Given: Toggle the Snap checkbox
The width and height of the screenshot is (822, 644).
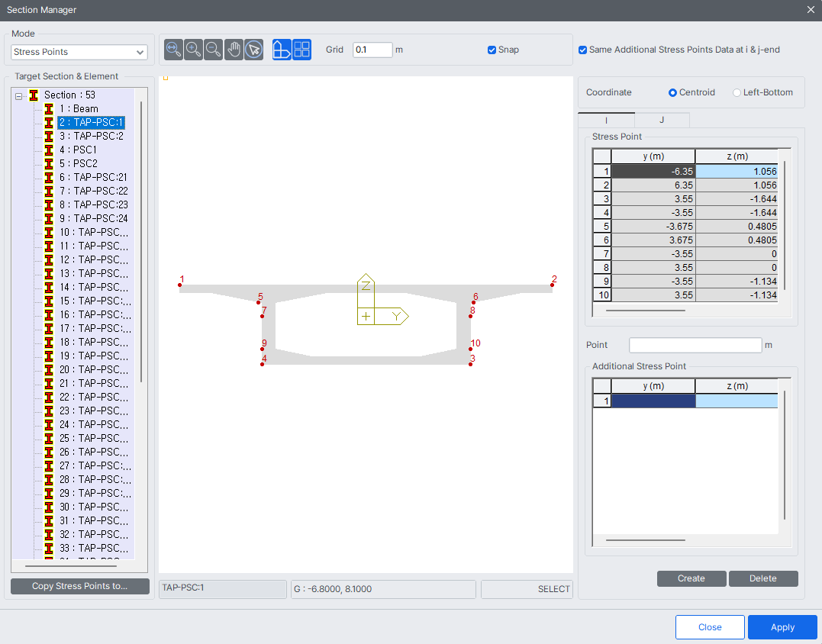Looking at the screenshot, I should pyautogui.click(x=492, y=50).
